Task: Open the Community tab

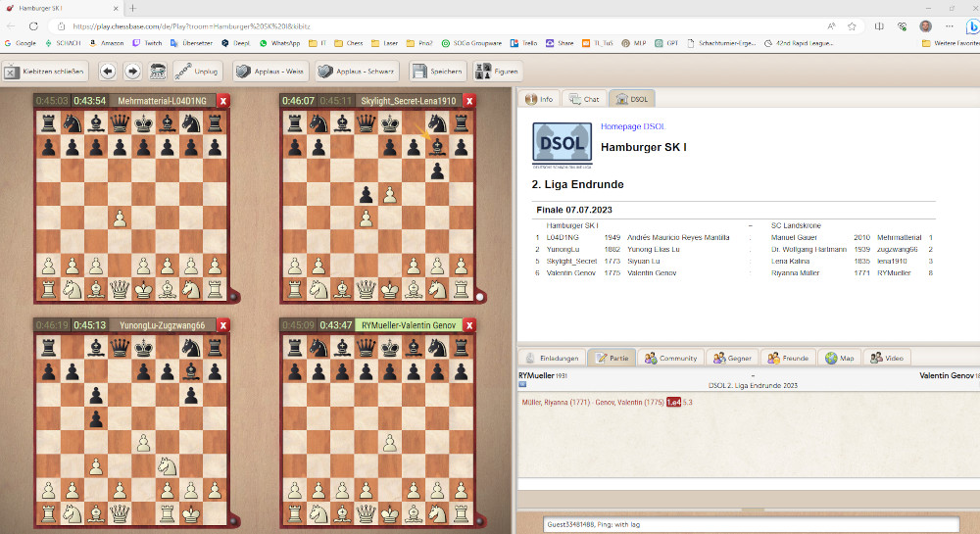Action: coord(670,359)
